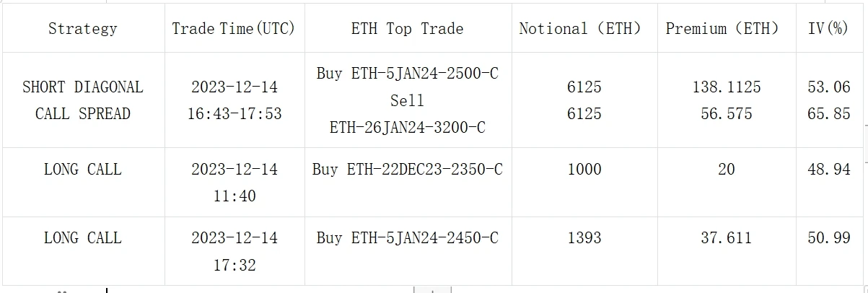Click the Strategy column header
868x293 pixels.
[x=82, y=29]
